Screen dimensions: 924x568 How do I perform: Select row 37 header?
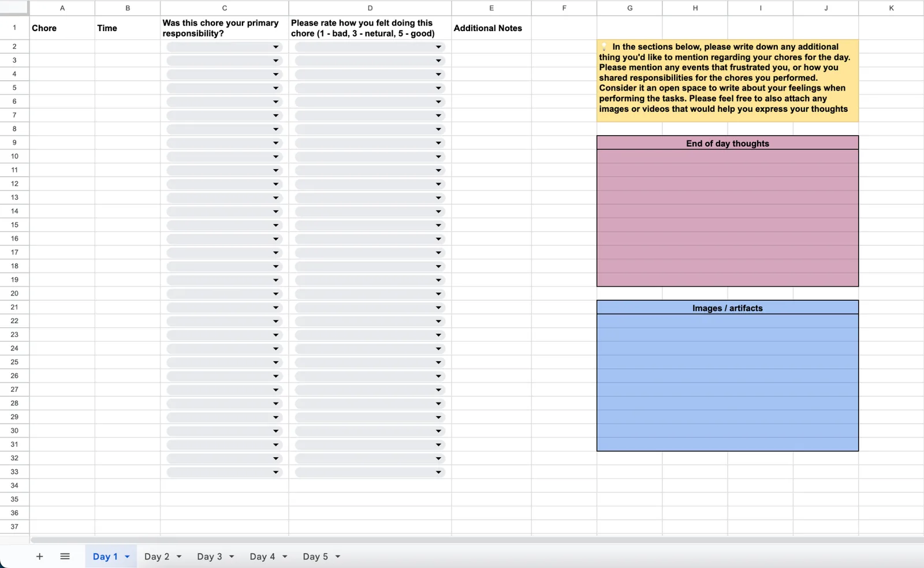tap(14, 526)
